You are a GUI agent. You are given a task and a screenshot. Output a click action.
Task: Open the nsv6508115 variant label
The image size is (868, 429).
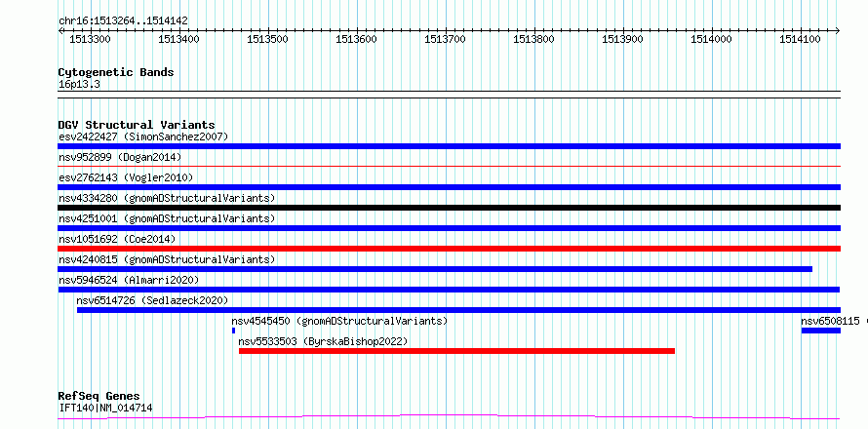tap(830, 321)
